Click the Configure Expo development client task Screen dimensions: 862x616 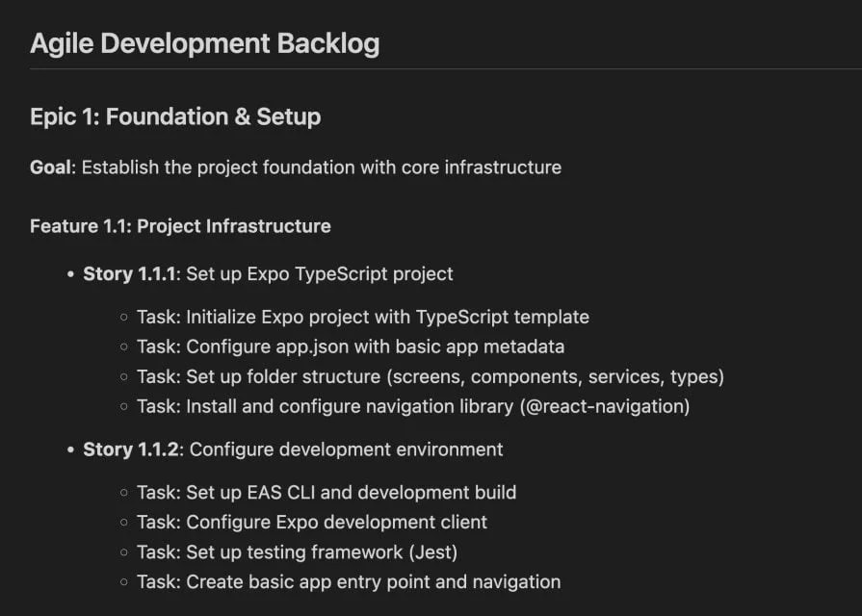(x=312, y=523)
